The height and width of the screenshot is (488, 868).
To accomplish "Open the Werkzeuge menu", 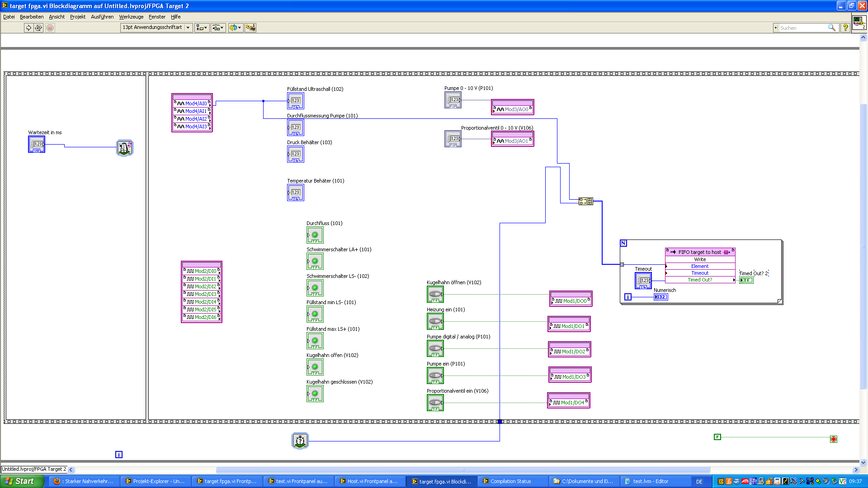I will pyautogui.click(x=131, y=17).
